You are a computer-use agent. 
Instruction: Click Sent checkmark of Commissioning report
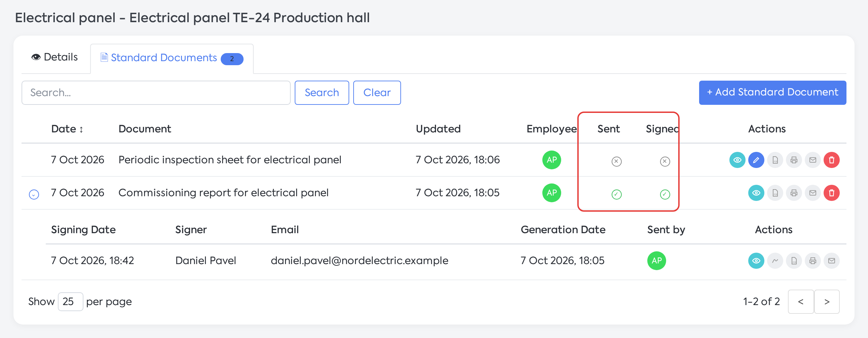[x=617, y=195]
